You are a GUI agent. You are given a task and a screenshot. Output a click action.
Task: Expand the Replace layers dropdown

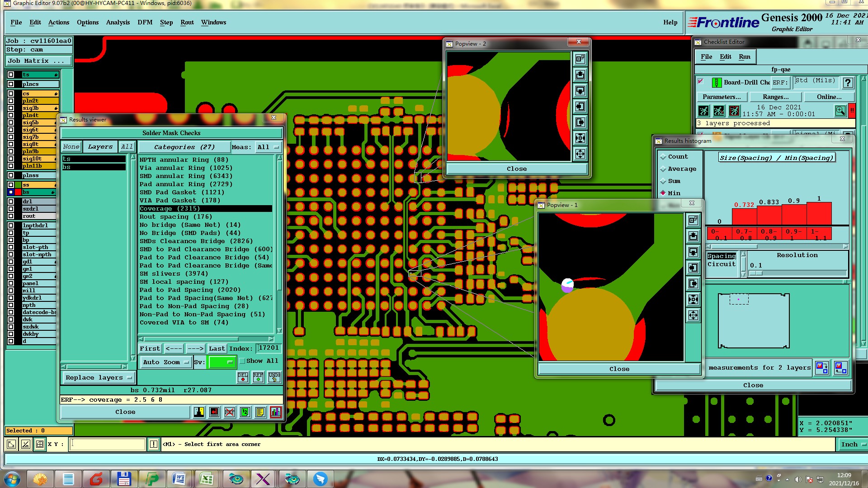click(99, 378)
